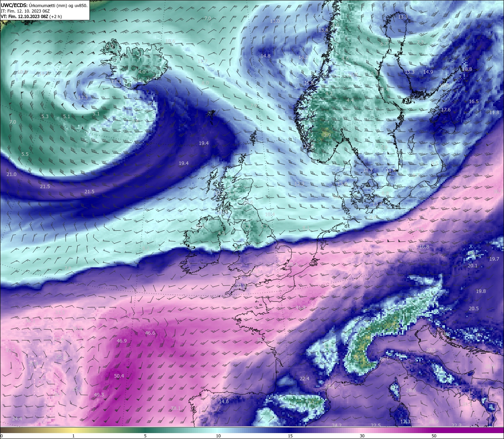Click the 14.6 value over northern Spain

click(224, 402)
